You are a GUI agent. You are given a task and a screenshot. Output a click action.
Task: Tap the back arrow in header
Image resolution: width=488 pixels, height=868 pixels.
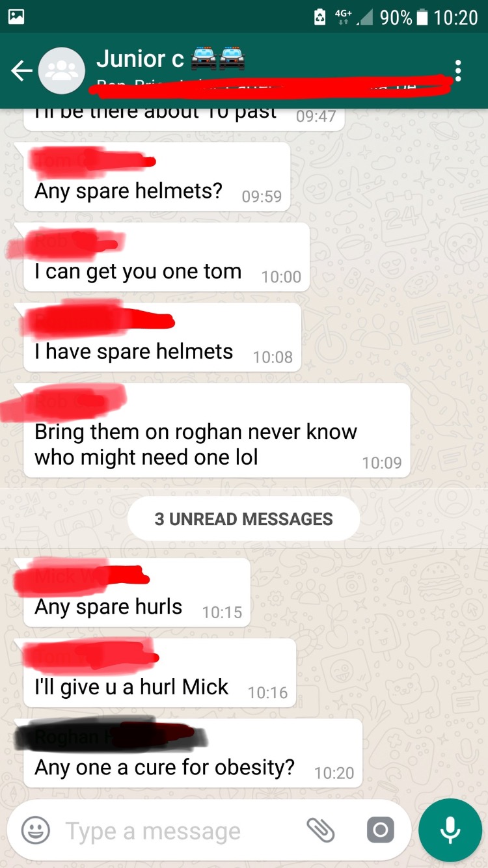pyautogui.click(x=21, y=70)
